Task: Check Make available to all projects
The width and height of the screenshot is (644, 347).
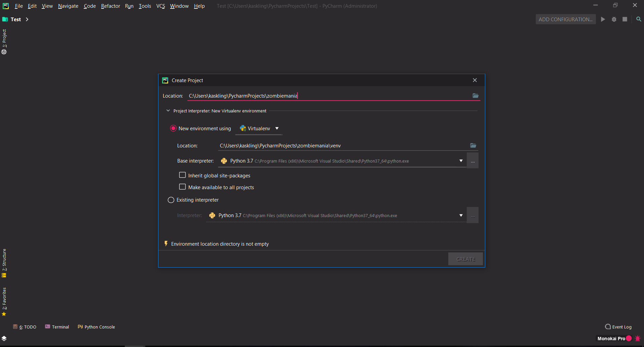Action: pyautogui.click(x=182, y=187)
